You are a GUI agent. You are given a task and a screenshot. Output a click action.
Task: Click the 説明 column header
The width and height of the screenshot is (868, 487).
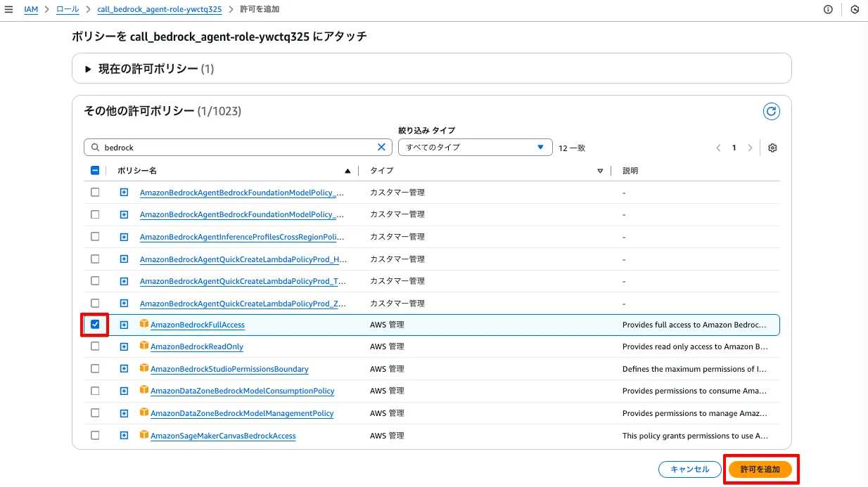click(x=630, y=171)
